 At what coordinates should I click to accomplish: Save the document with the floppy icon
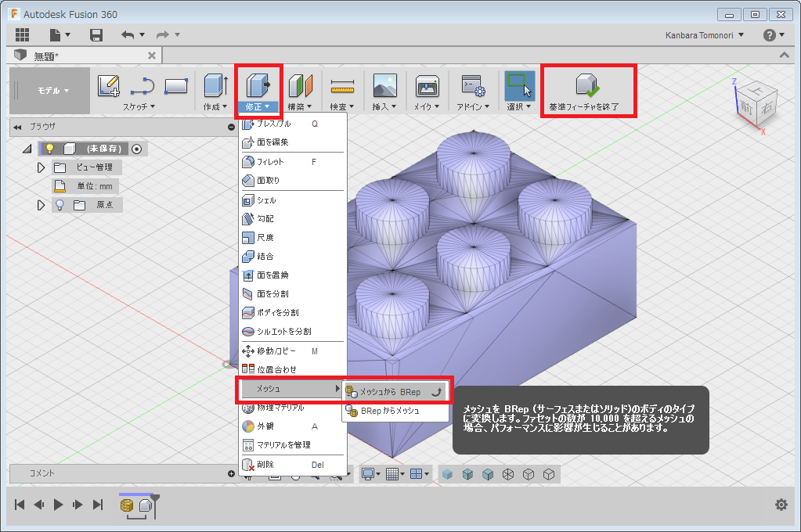tap(96, 34)
